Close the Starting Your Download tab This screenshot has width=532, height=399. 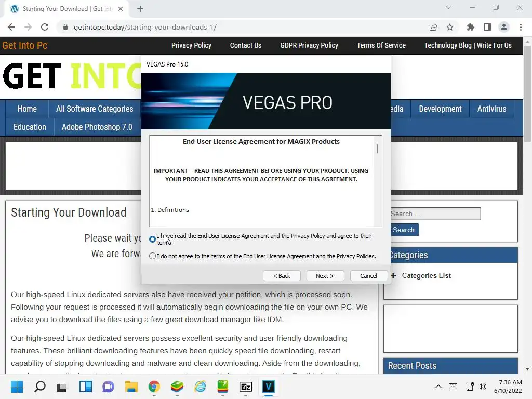[x=121, y=9]
